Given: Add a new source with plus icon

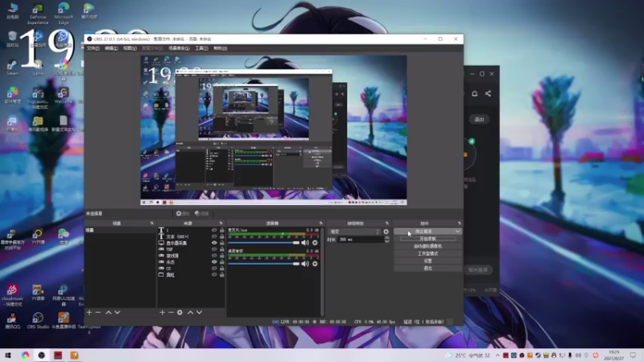Looking at the screenshot, I should coord(163,312).
